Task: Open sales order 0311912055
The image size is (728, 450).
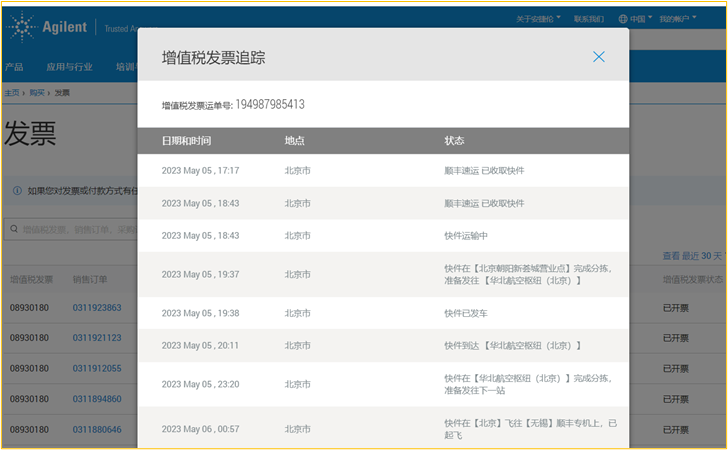Action: coord(97,368)
